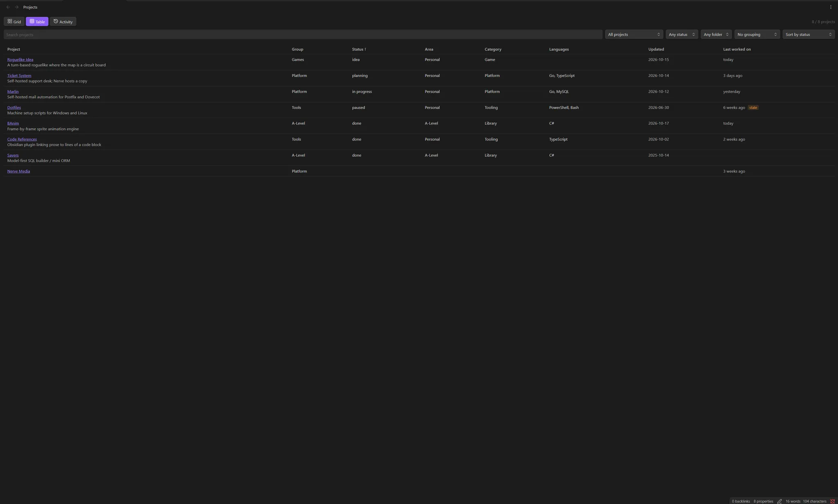Open the Sort by status dropdown

coord(809,35)
